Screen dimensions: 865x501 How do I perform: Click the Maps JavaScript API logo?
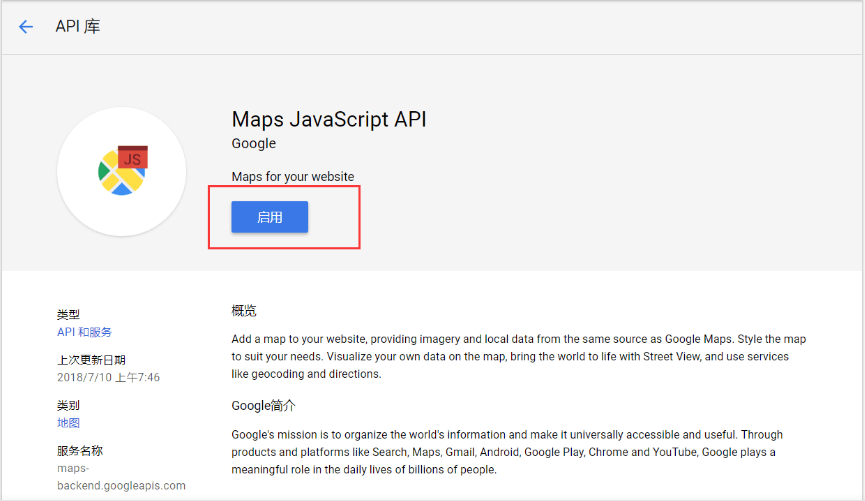122,172
